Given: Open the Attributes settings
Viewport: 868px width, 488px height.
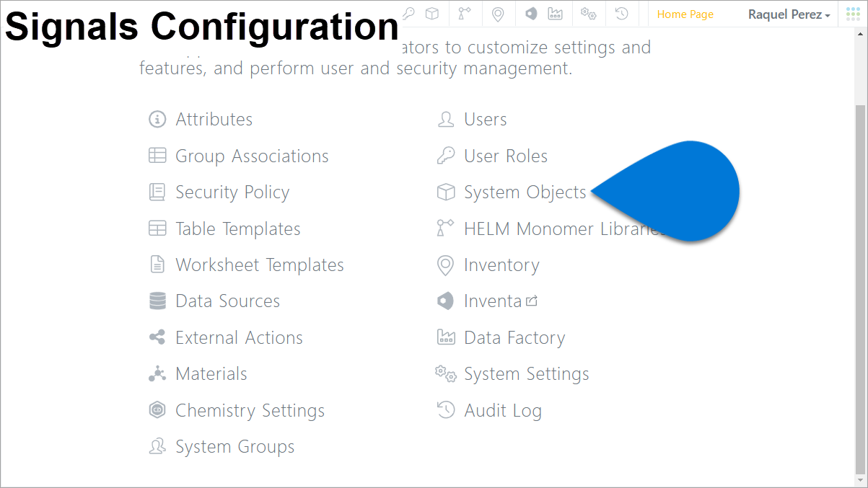Looking at the screenshot, I should point(214,120).
